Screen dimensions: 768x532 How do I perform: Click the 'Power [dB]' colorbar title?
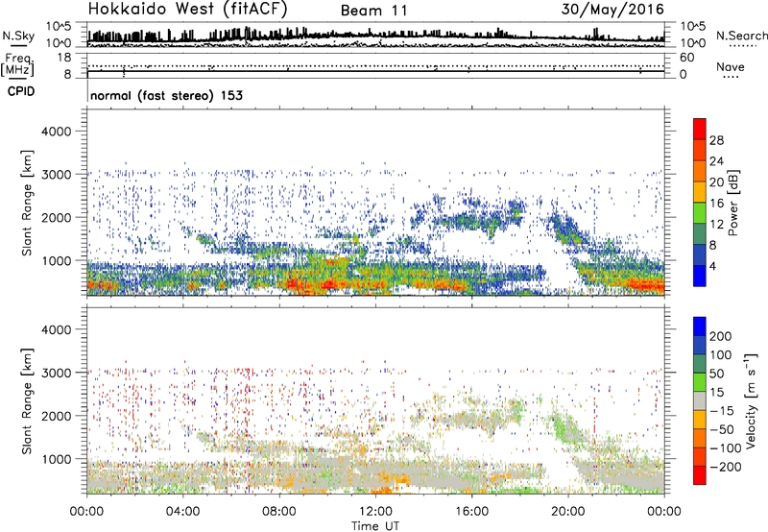732,203
